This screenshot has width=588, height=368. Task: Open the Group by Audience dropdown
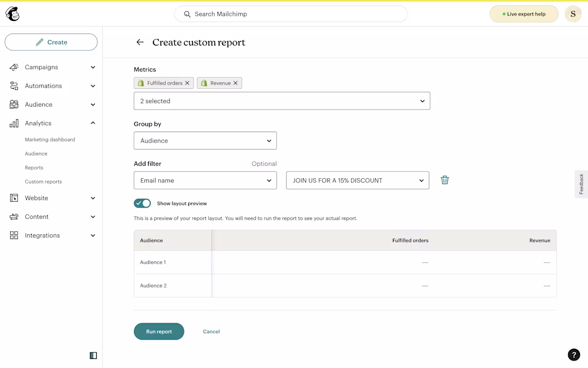click(x=205, y=141)
